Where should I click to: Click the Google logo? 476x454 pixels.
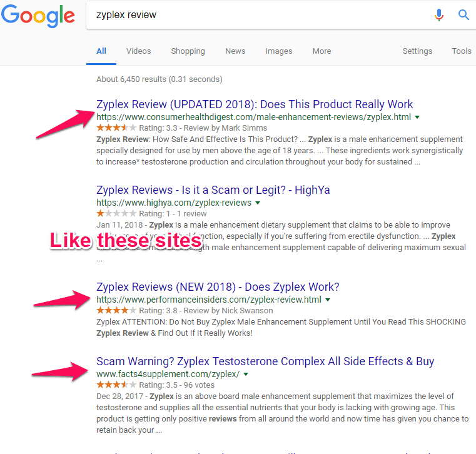[38, 16]
